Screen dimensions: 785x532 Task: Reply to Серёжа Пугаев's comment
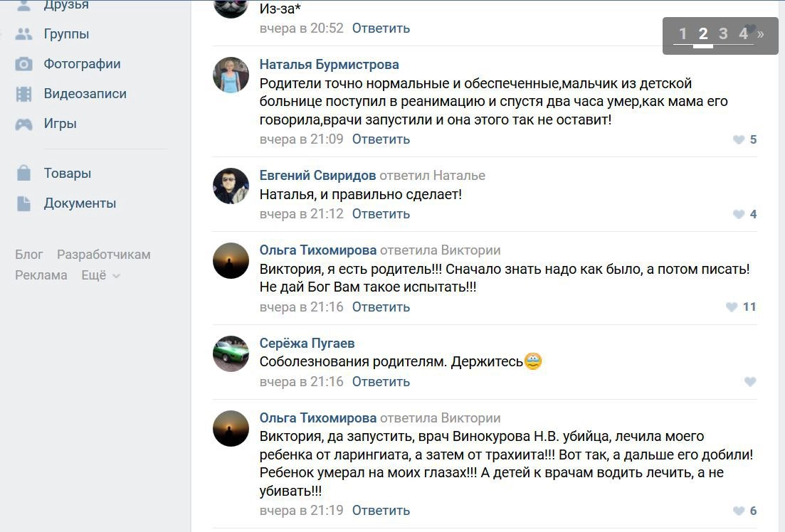pyautogui.click(x=381, y=382)
